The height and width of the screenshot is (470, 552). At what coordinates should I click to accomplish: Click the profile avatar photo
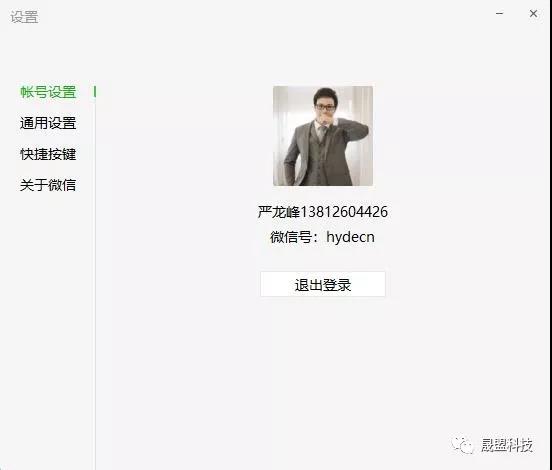point(323,136)
